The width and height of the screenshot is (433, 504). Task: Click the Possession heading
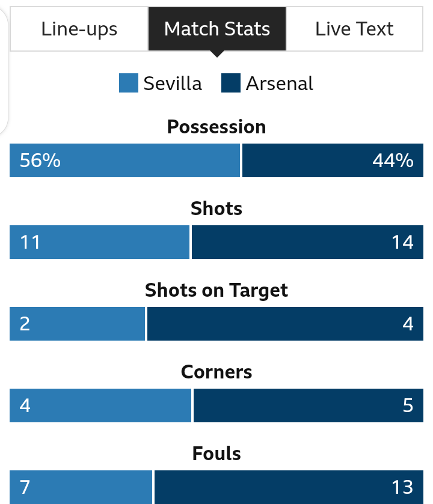point(216,127)
